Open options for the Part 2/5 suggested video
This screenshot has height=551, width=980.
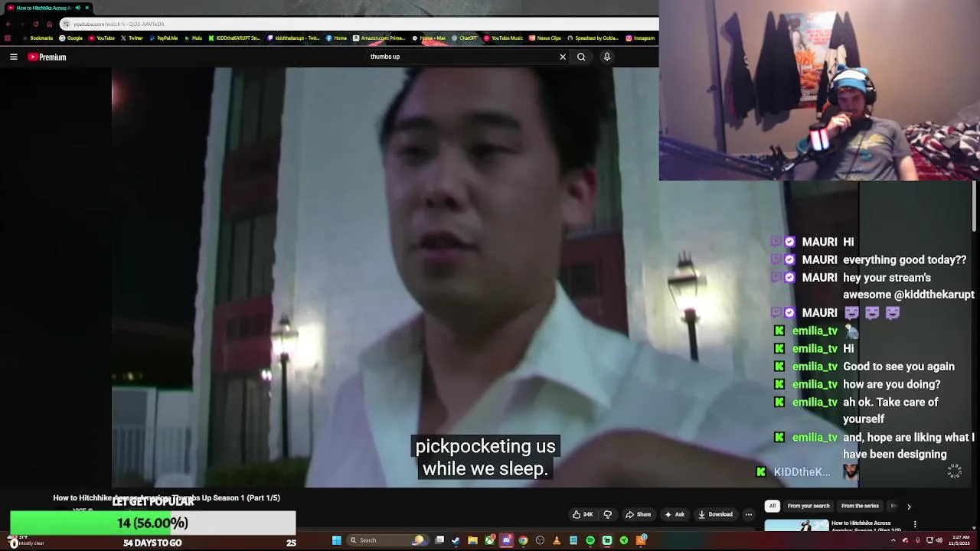(x=915, y=524)
